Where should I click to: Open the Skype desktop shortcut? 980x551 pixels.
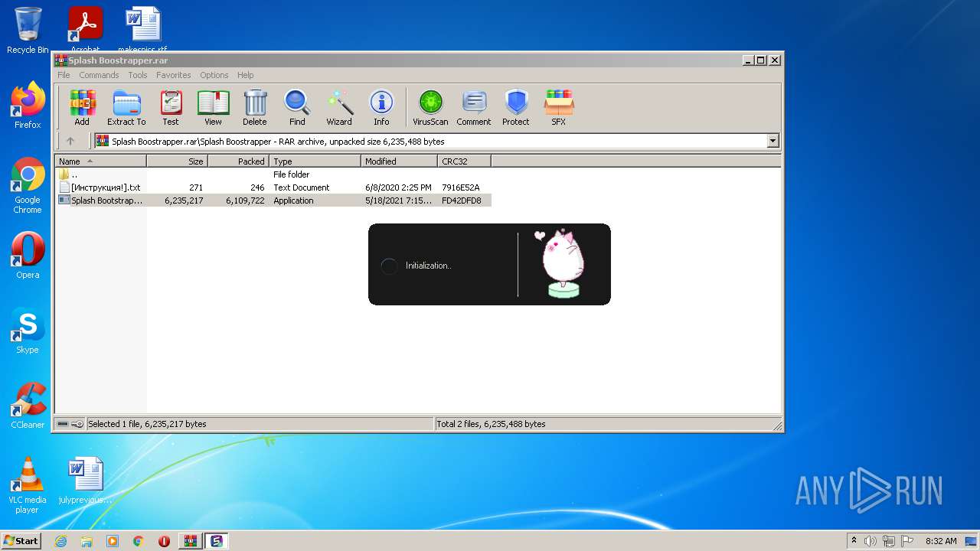(28, 330)
